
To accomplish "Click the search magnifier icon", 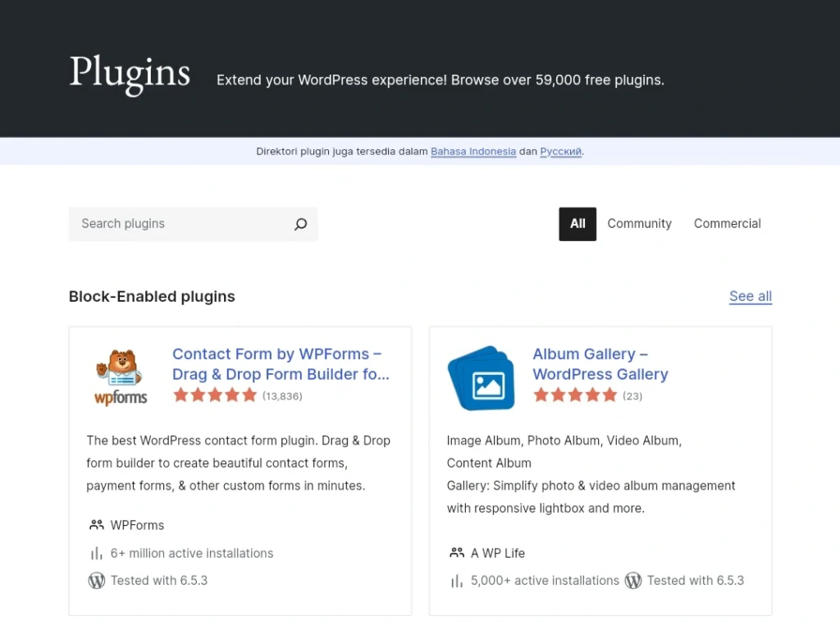I will point(300,224).
